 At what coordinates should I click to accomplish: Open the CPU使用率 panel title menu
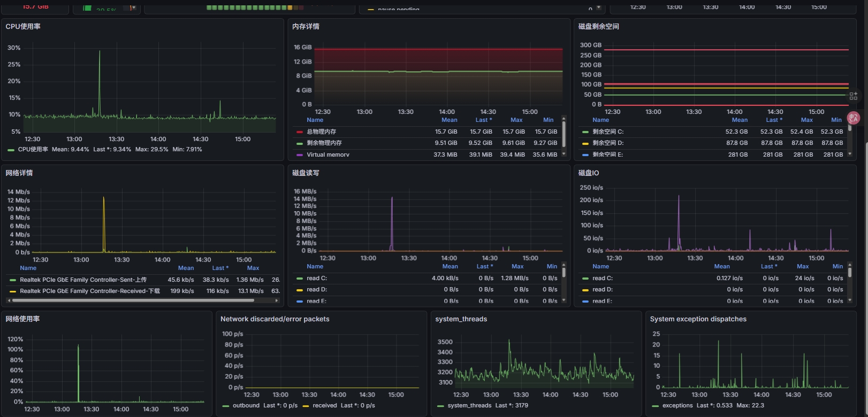pos(23,26)
